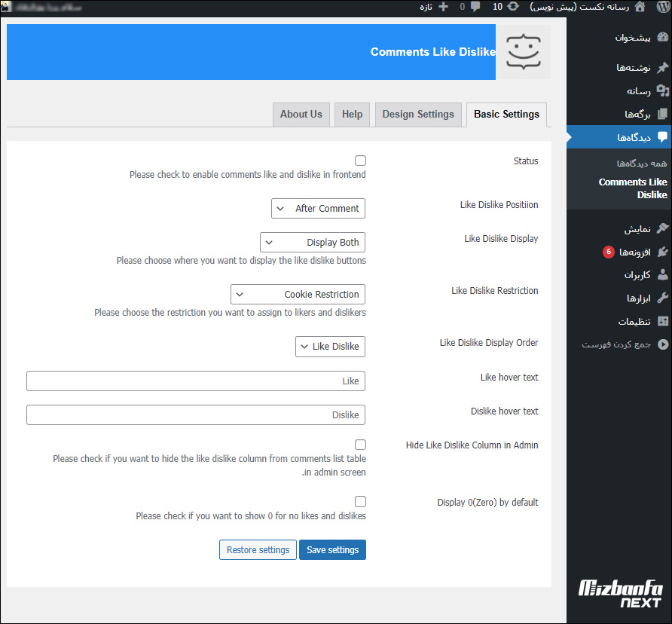
Task: Switch to the Basic Settings tab
Action: [x=506, y=115]
